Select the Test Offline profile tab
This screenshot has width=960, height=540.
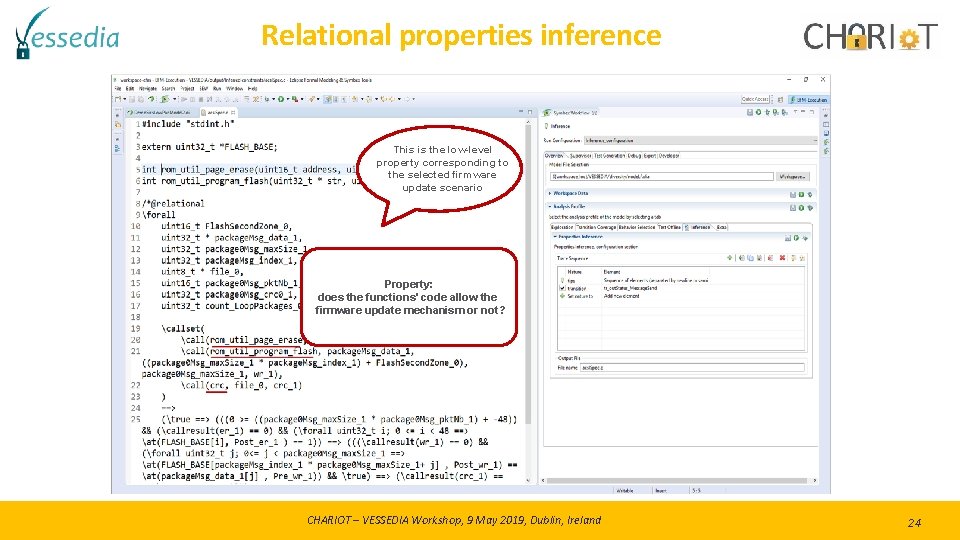(x=669, y=227)
